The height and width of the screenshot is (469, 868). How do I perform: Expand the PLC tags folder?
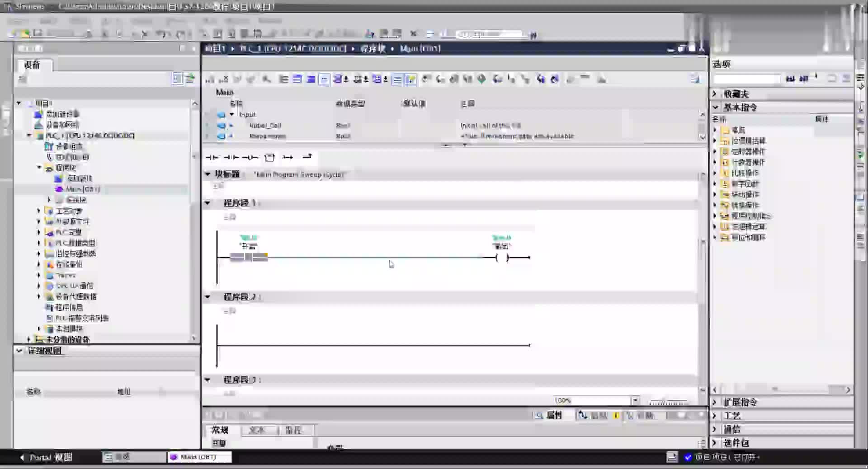39,232
